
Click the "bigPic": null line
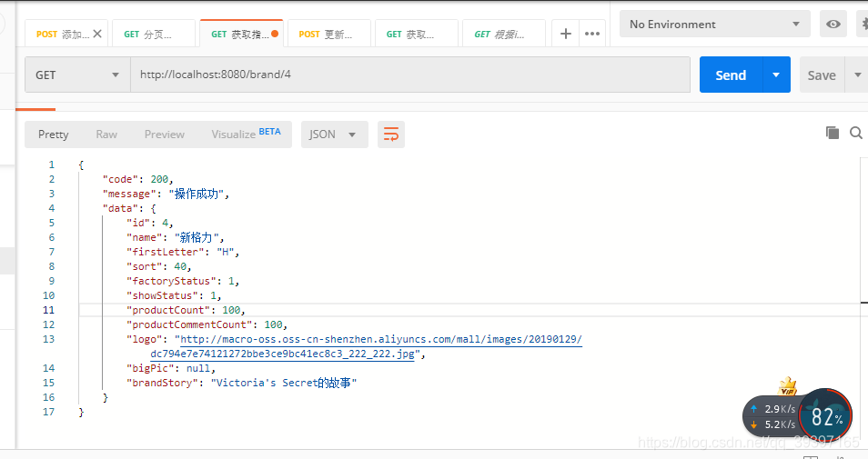point(170,368)
